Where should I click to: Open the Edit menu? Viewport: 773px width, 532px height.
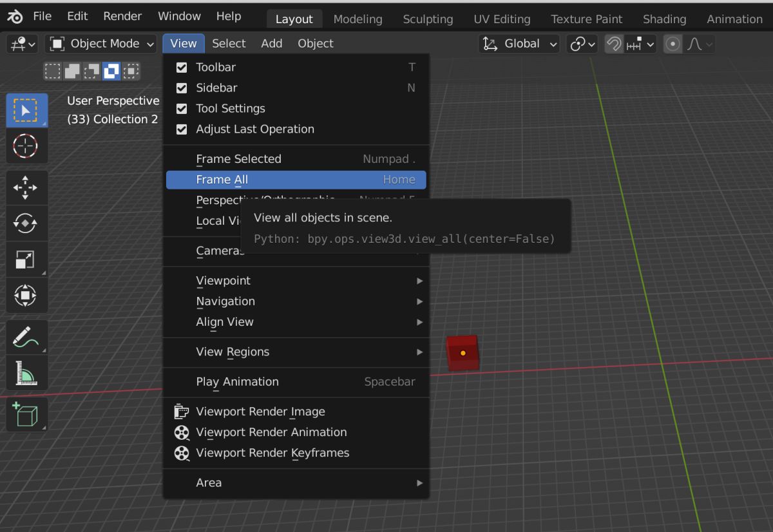click(x=78, y=16)
